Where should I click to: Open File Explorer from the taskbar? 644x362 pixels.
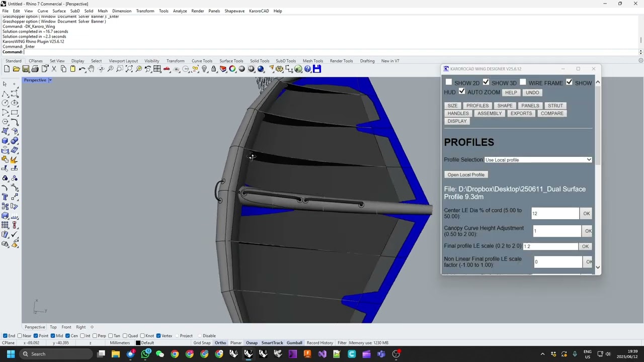coord(116,354)
